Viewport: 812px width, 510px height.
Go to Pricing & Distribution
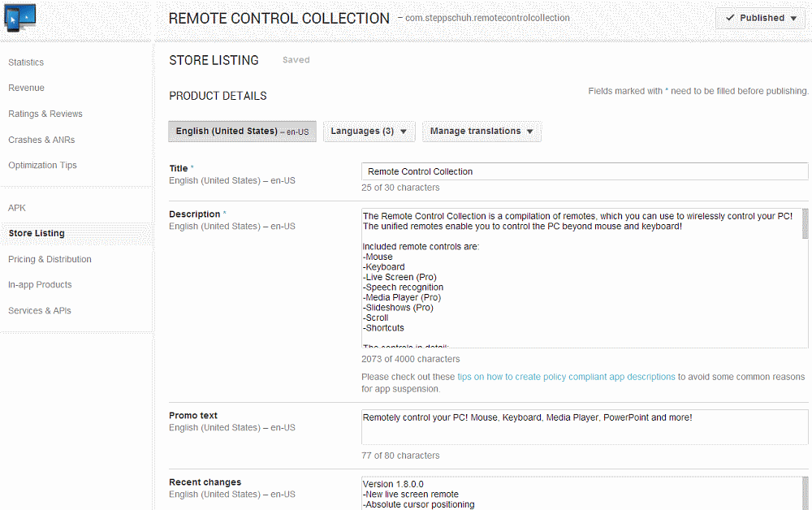[x=50, y=259]
